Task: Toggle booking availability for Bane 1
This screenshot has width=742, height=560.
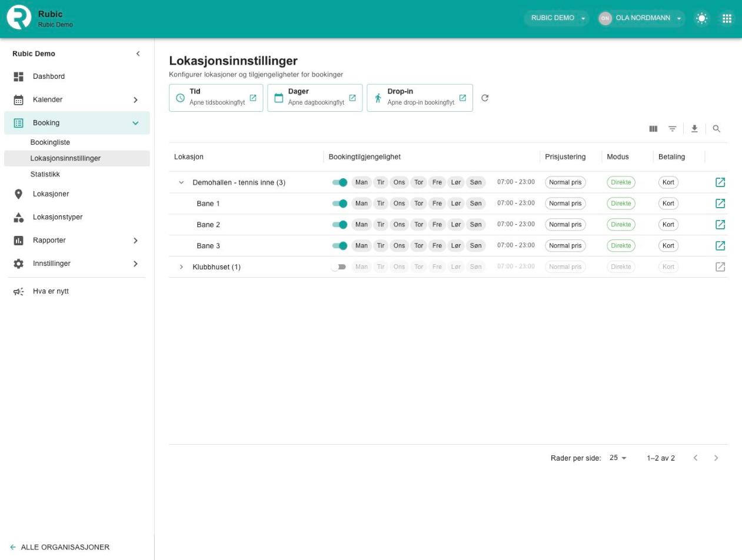Action: [x=340, y=204]
